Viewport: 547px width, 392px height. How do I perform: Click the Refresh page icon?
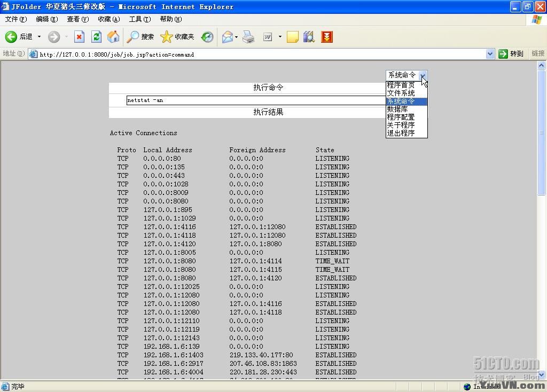pyautogui.click(x=96, y=37)
